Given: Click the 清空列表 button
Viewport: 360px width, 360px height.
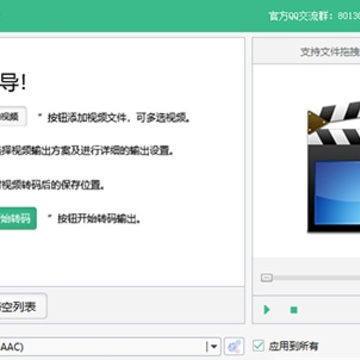Looking at the screenshot, I should [x=23, y=306].
